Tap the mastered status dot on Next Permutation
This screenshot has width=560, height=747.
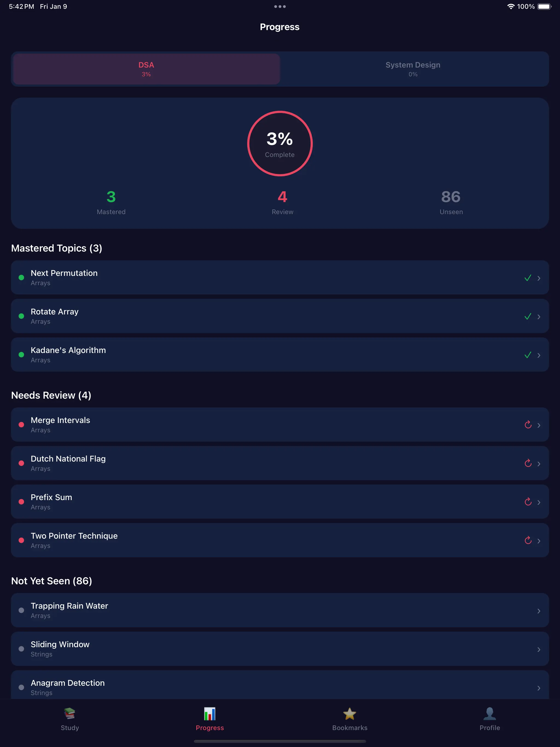coord(22,278)
